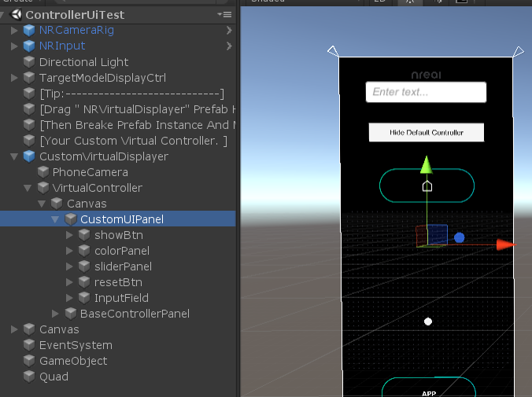Open NRInput prefab with its right chevron

click(x=229, y=46)
